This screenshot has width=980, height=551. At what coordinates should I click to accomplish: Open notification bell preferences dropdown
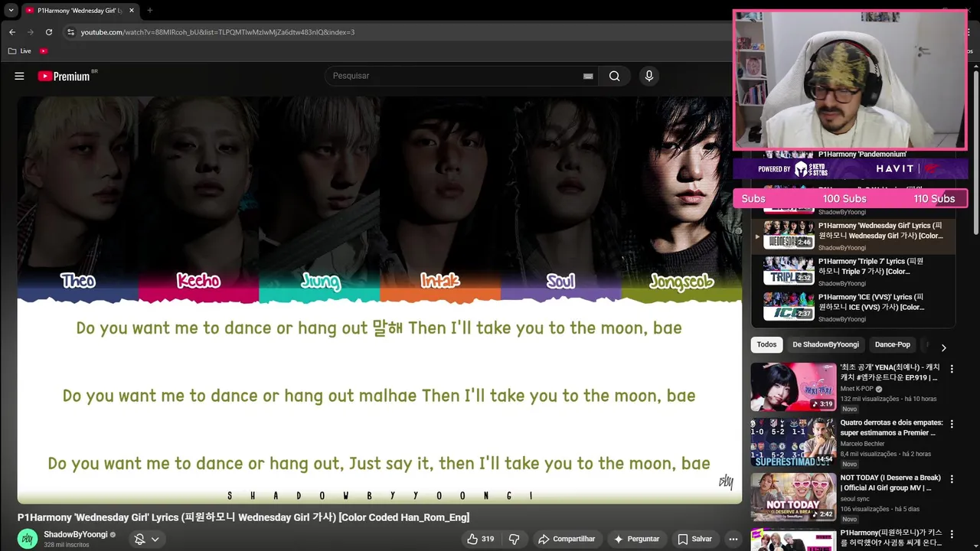[147, 539]
